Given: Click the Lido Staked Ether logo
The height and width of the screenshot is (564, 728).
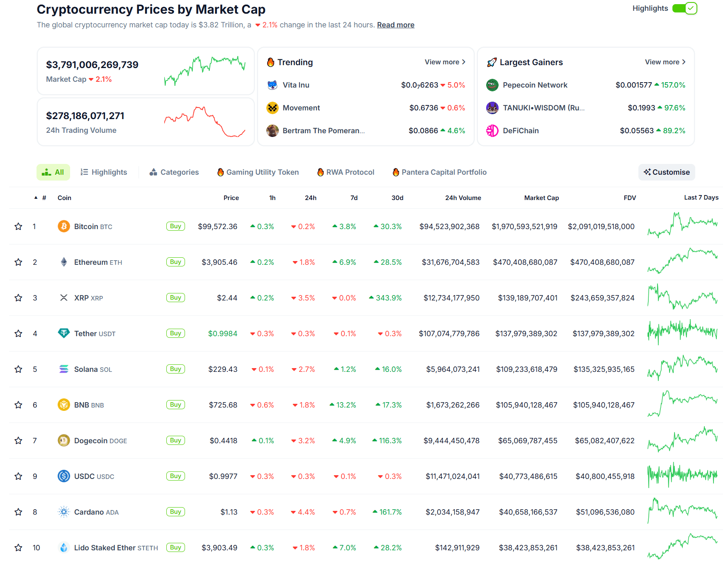Looking at the screenshot, I should (63, 547).
